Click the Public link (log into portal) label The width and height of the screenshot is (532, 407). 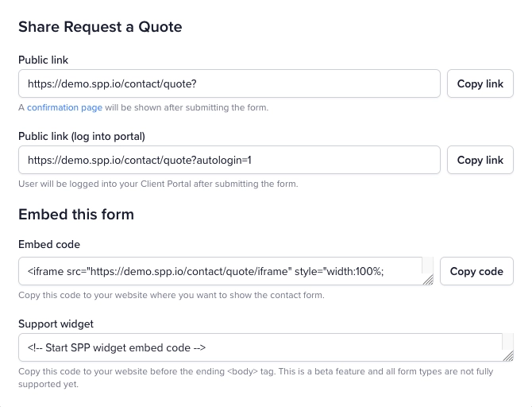coord(82,136)
